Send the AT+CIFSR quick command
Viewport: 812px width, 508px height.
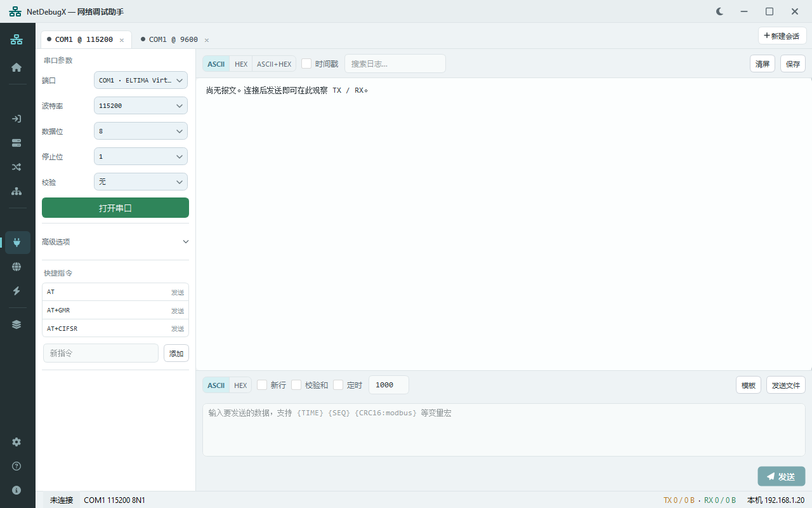click(178, 328)
